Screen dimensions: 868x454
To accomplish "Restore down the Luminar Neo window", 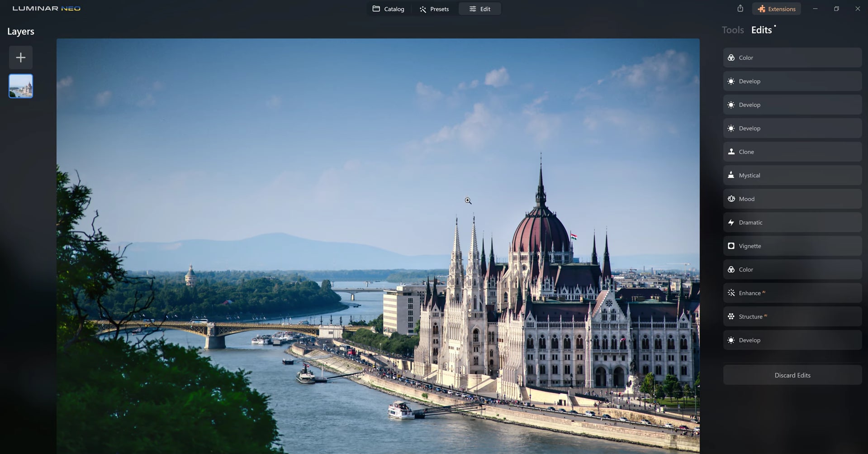I will click(836, 9).
